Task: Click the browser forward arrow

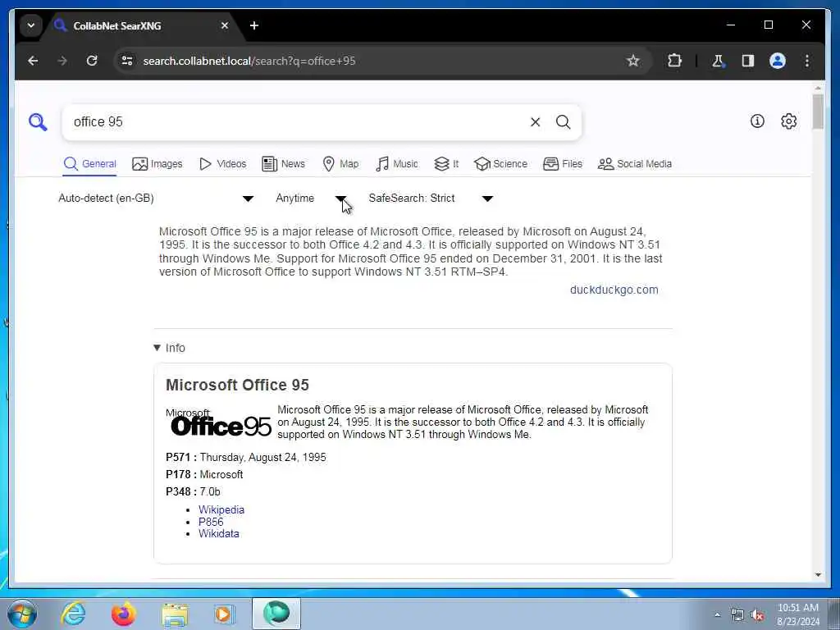Action: 62,61
